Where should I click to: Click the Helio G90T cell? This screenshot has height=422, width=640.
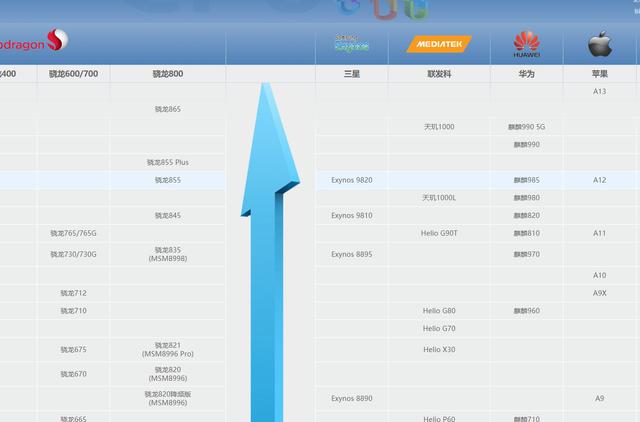(x=439, y=233)
